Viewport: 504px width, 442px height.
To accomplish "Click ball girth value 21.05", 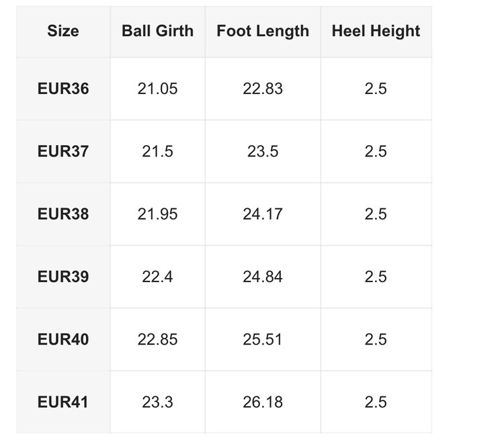I will (157, 89).
